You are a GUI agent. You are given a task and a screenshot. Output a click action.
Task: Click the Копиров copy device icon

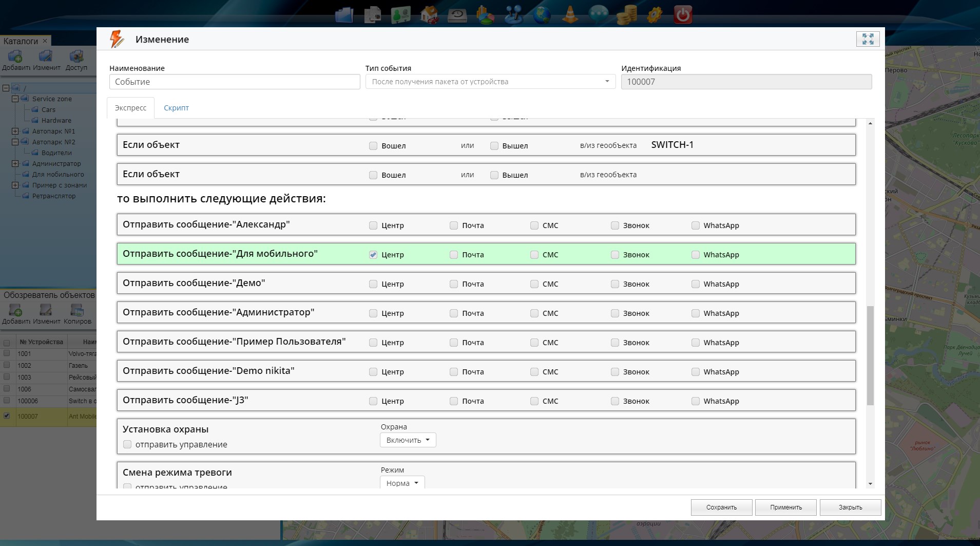[77, 310]
